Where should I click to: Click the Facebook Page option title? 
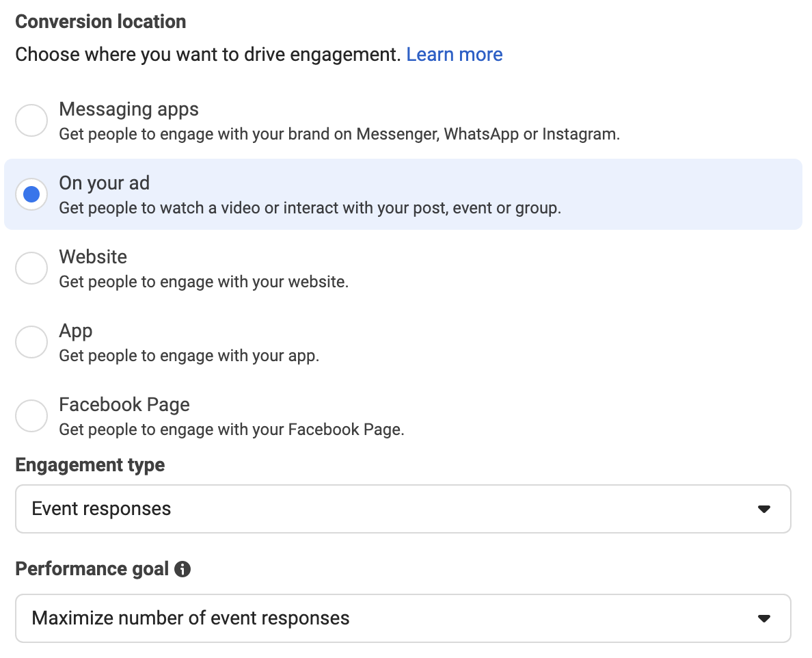(x=124, y=405)
